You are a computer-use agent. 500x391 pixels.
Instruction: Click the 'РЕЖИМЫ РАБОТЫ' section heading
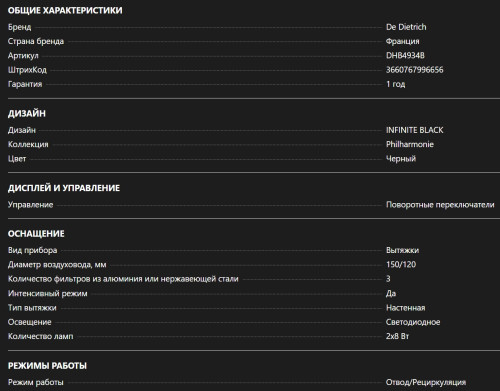[47, 366]
